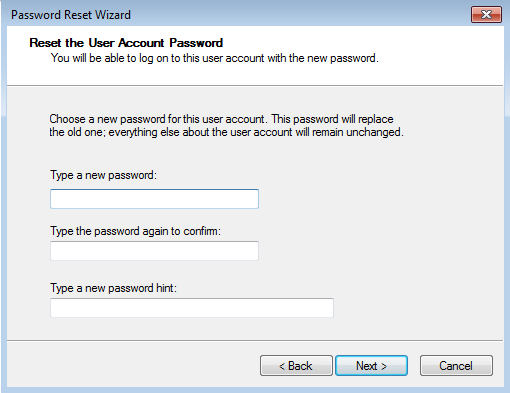Click the 'Type a new password:' label
The width and height of the screenshot is (510, 393).
(x=103, y=175)
